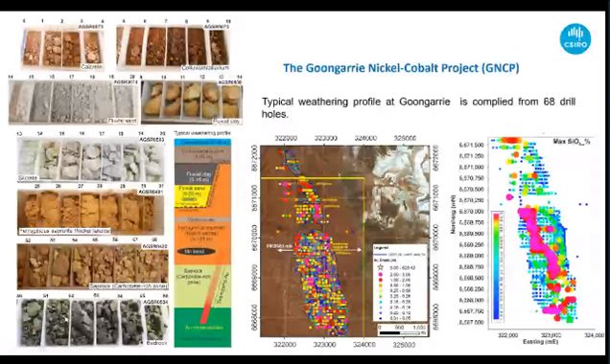The image size is (610, 364).
Task: Click the CSIRO logo
Action: pyautogui.click(x=575, y=39)
